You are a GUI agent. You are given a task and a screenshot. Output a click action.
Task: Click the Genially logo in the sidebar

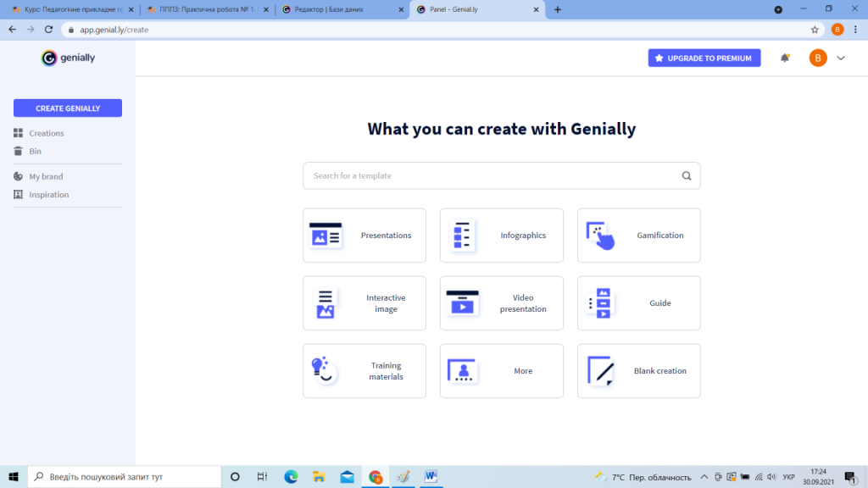(68, 58)
